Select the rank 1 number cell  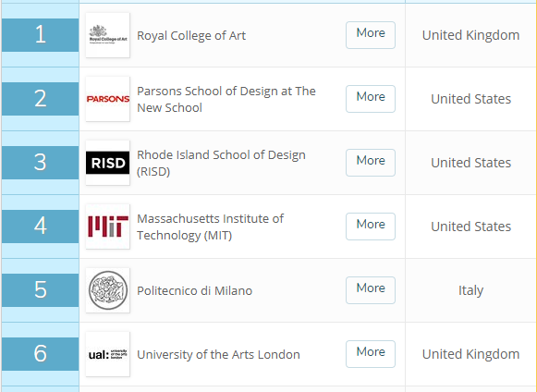(40, 35)
